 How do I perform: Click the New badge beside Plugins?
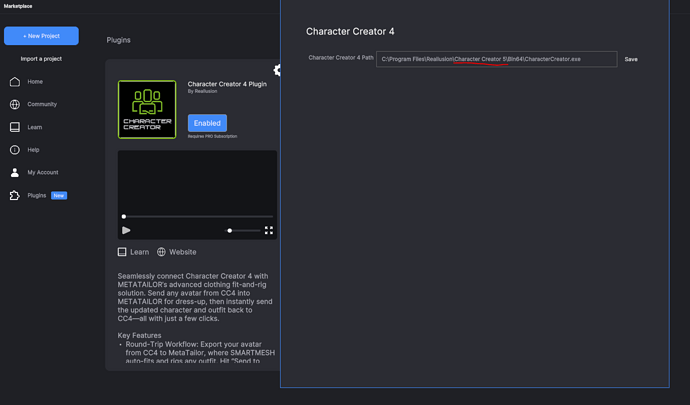click(x=59, y=195)
